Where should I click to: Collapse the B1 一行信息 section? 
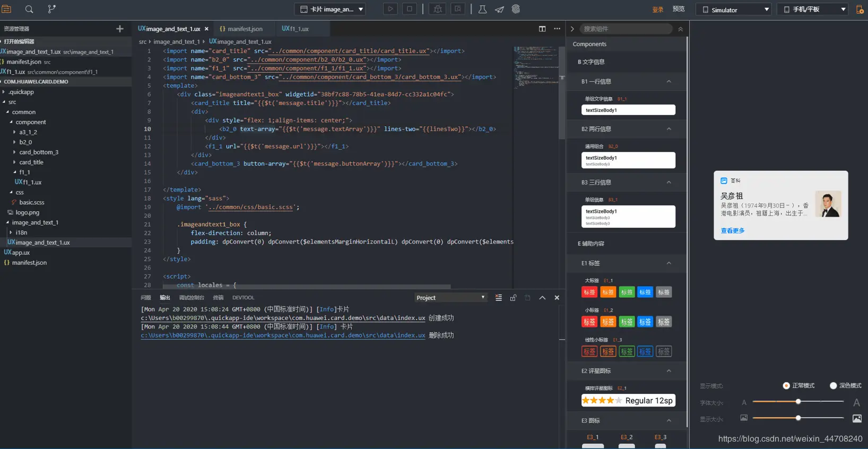pyautogui.click(x=669, y=82)
